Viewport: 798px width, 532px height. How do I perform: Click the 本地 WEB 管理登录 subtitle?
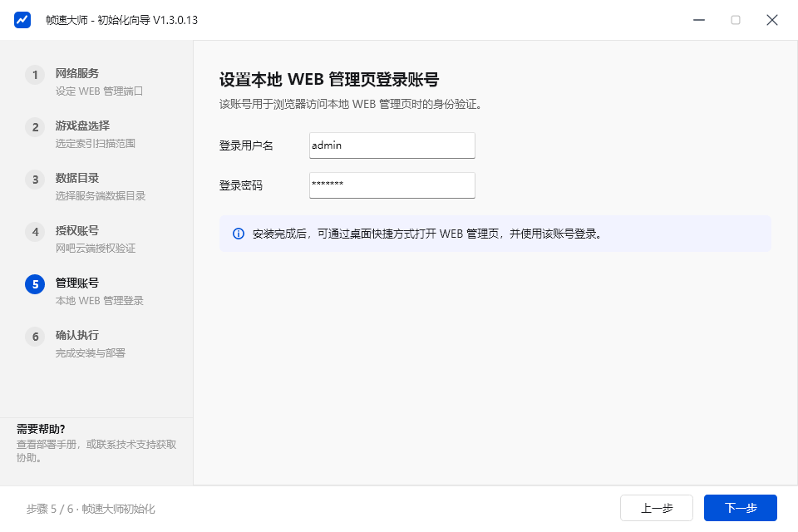coord(99,301)
